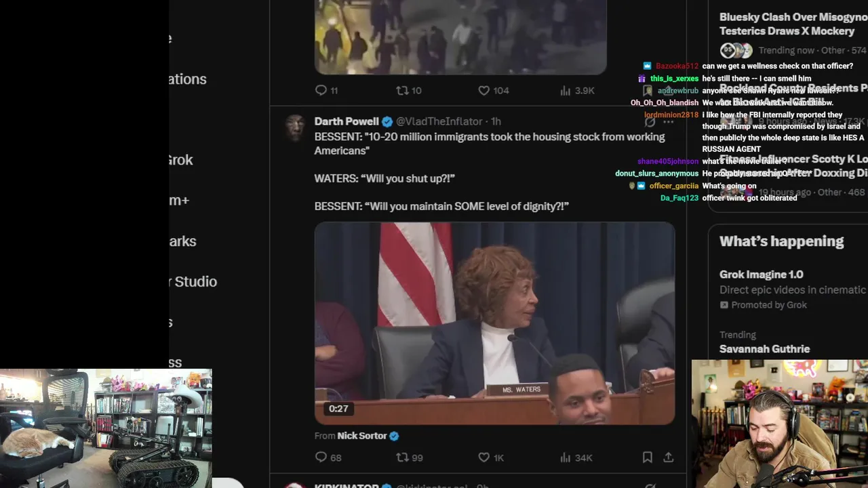Share the Darth Powell post
Viewport: 868px width, 488px height.
coord(668,457)
